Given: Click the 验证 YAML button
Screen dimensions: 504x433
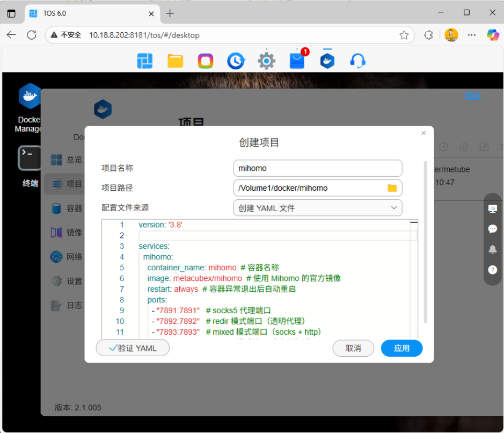Looking at the screenshot, I should pos(133,348).
